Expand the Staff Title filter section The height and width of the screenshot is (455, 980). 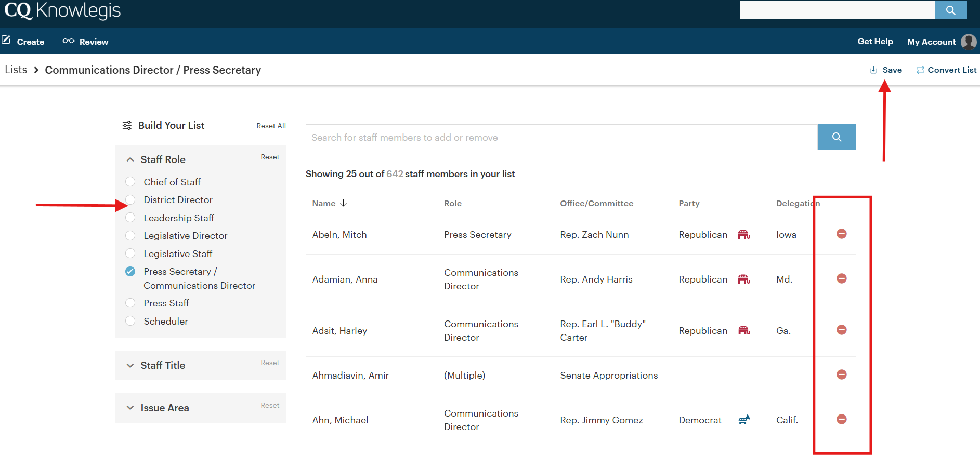(130, 366)
